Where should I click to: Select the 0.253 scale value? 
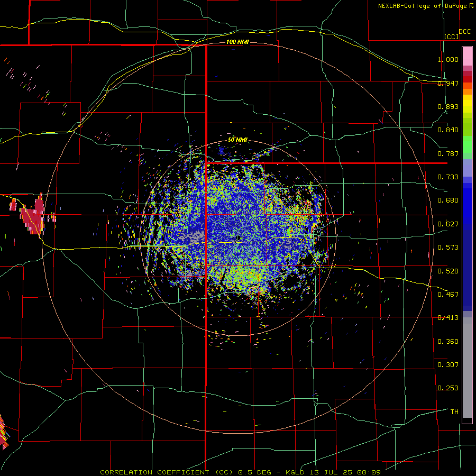448,388
